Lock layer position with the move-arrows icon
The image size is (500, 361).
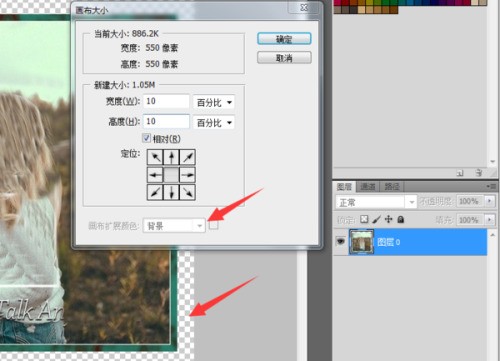click(388, 219)
